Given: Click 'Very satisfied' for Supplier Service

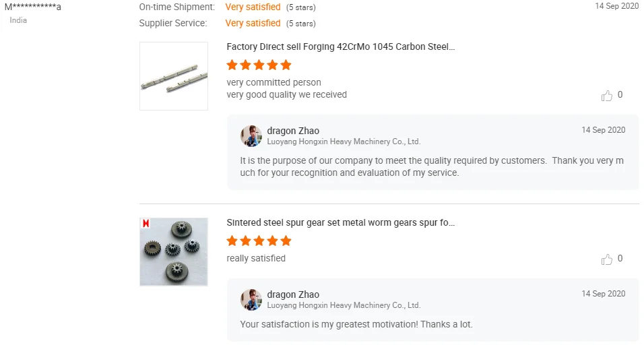Looking at the screenshot, I should click(x=253, y=24).
